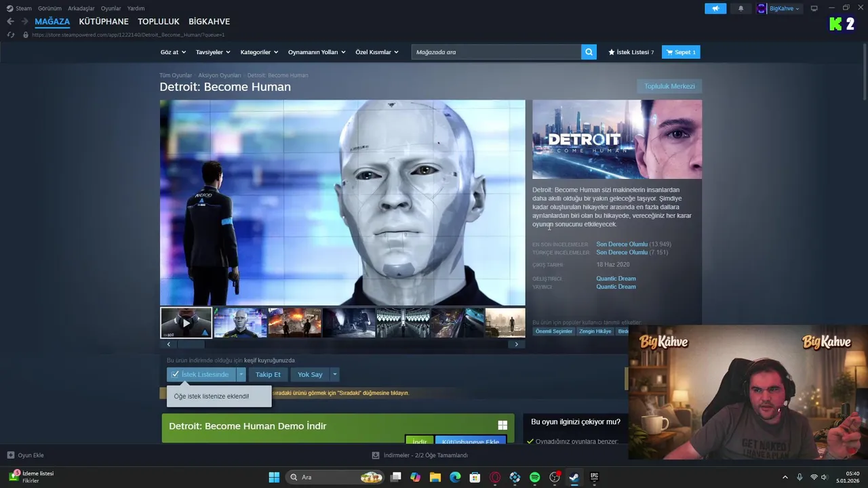Select the android close-up screenshot thumbnail
The height and width of the screenshot is (488, 868).
tap(240, 323)
